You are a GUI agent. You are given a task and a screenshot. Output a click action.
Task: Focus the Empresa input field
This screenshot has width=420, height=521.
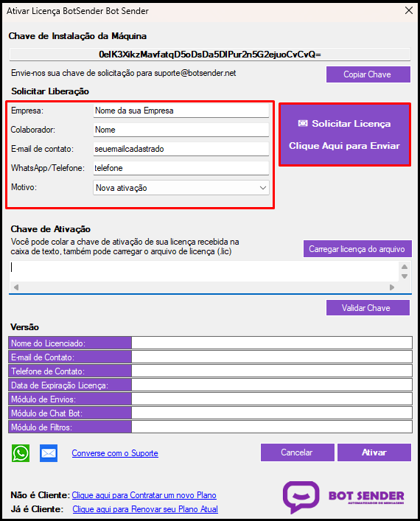pyautogui.click(x=181, y=111)
